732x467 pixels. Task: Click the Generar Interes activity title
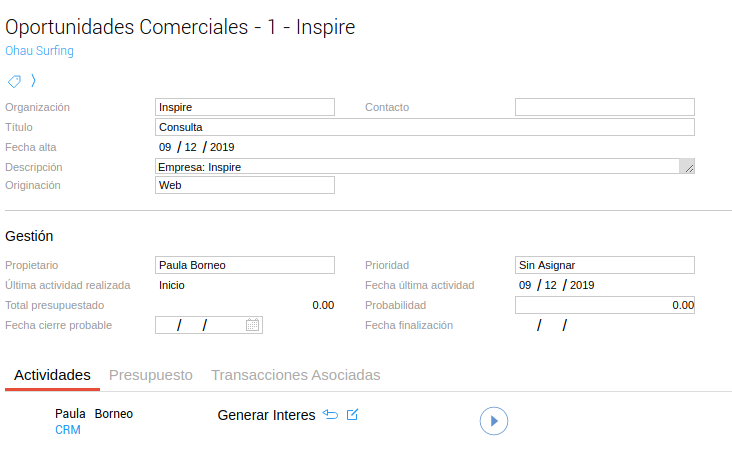(x=266, y=415)
